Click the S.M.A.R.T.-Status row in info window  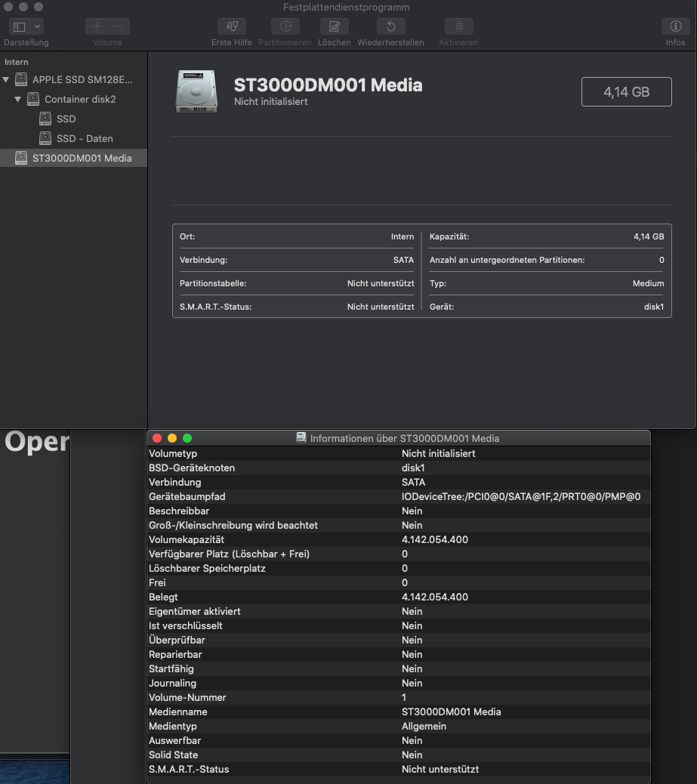tap(397, 769)
